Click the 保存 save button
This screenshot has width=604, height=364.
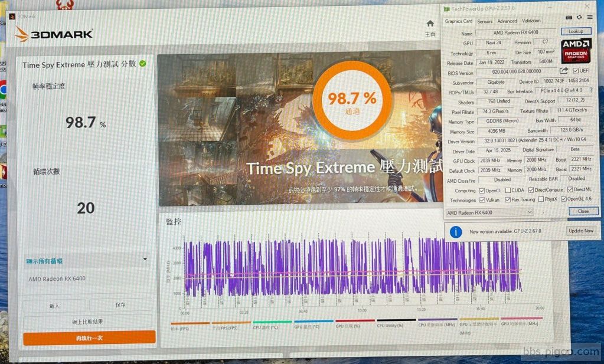click(x=120, y=305)
